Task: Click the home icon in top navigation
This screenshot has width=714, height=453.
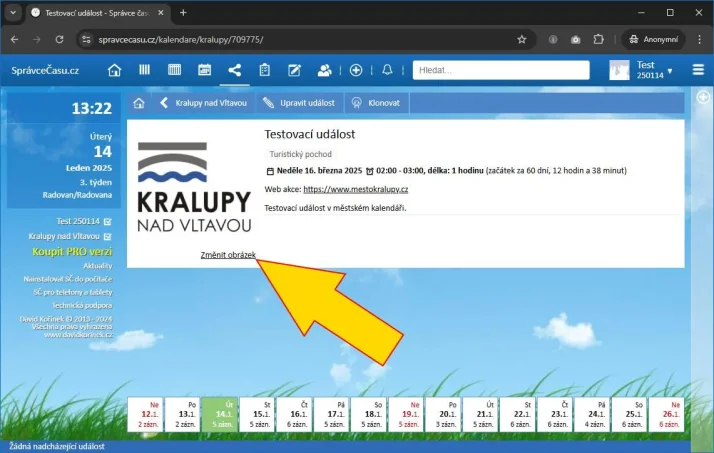Action: click(114, 70)
